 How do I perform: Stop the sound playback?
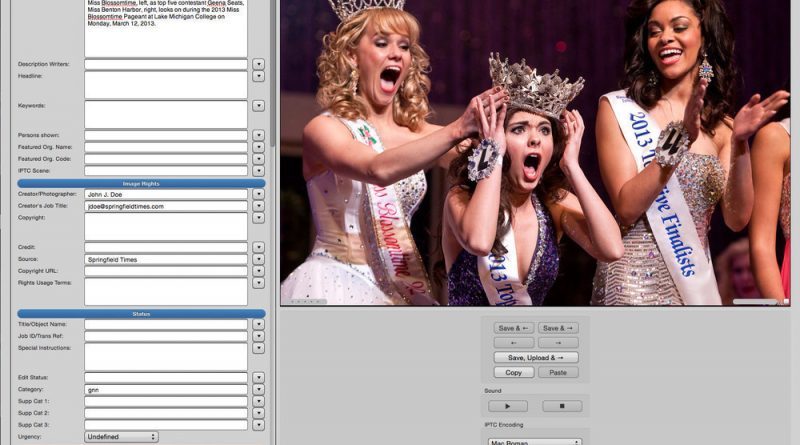[562, 406]
